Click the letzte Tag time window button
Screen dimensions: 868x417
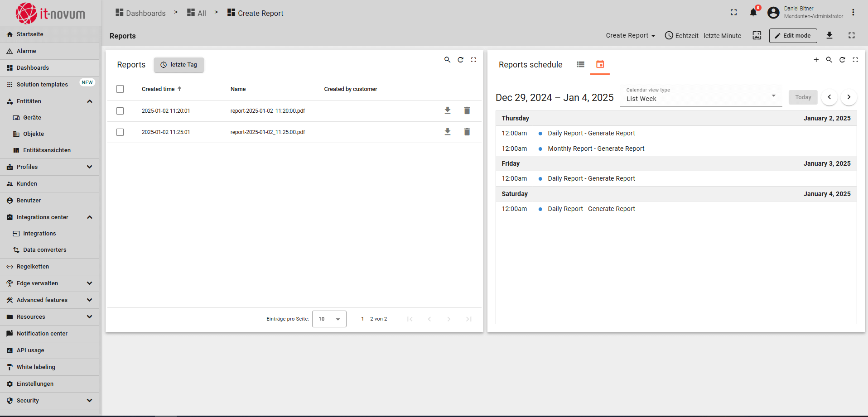(179, 65)
